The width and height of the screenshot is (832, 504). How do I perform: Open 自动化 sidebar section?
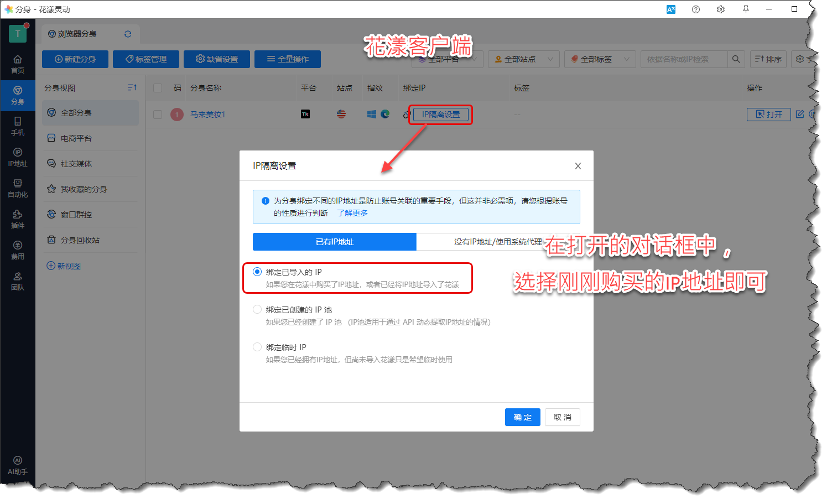[x=18, y=188]
